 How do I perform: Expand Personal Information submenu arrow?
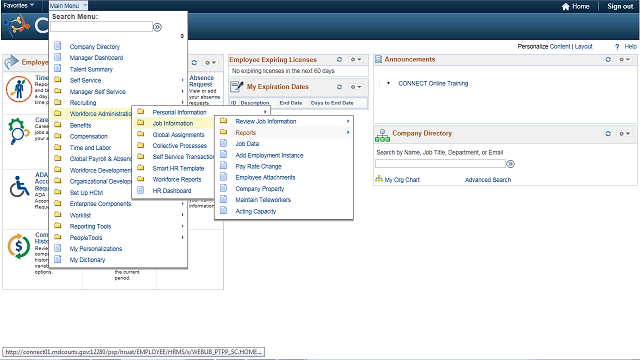coord(265,112)
